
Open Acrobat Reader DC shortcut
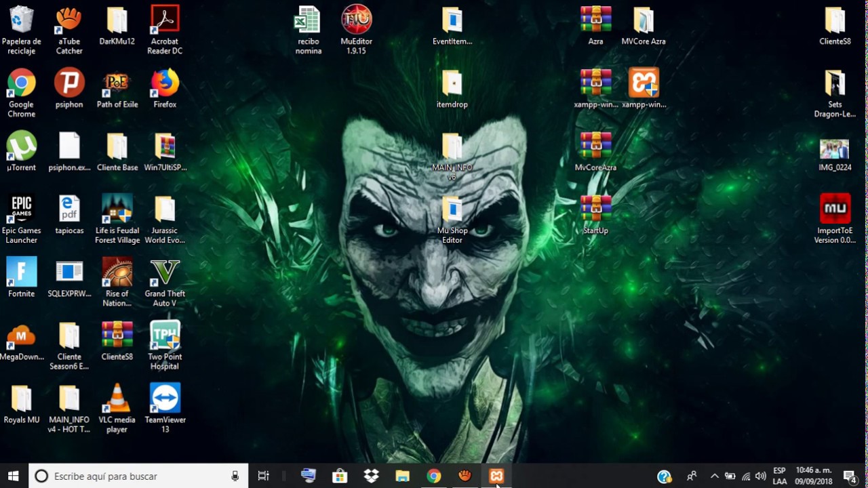pyautogui.click(x=165, y=30)
